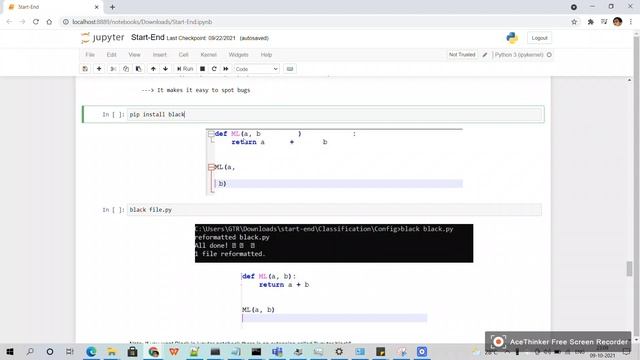This screenshot has width=640, height=360.
Task: Open browser extensions puzzle icon
Action: 591,22
